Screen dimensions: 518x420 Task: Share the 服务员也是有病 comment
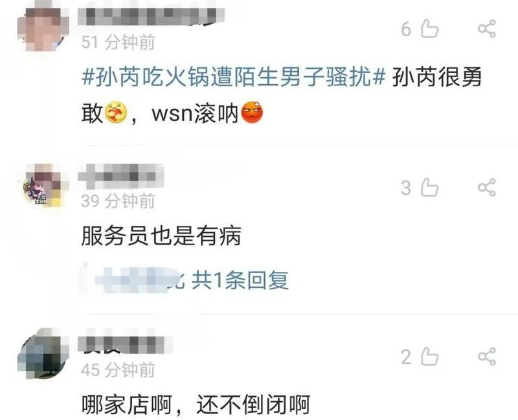tap(487, 188)
